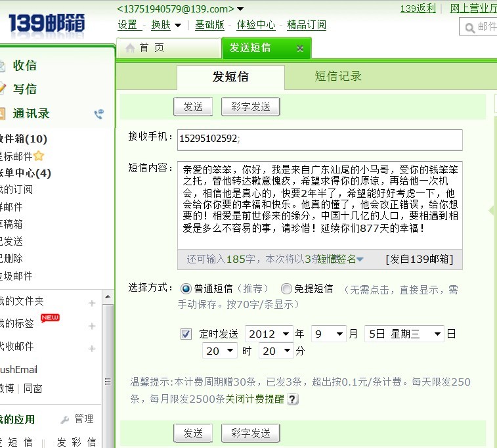Select 免提短信 radio option
Image resolution: width=497 pixels, height=448 pixels.
[286, 288]
